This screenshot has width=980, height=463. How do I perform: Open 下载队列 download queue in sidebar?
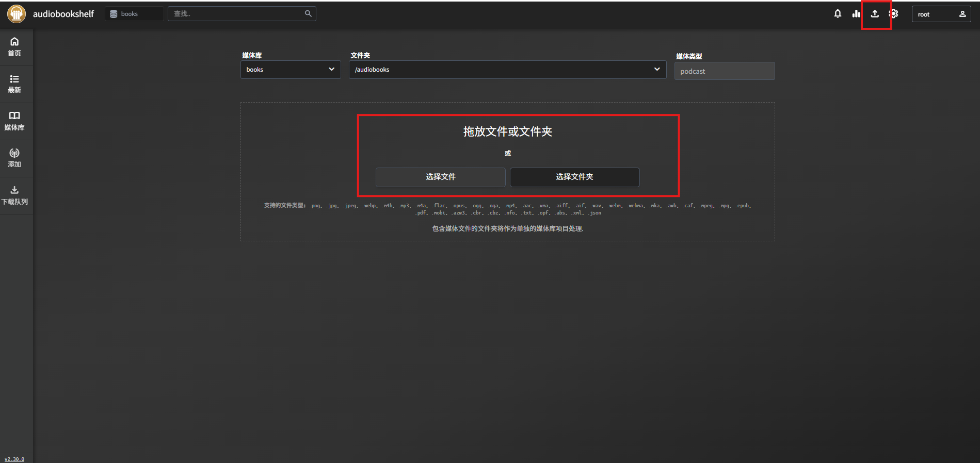14,195
